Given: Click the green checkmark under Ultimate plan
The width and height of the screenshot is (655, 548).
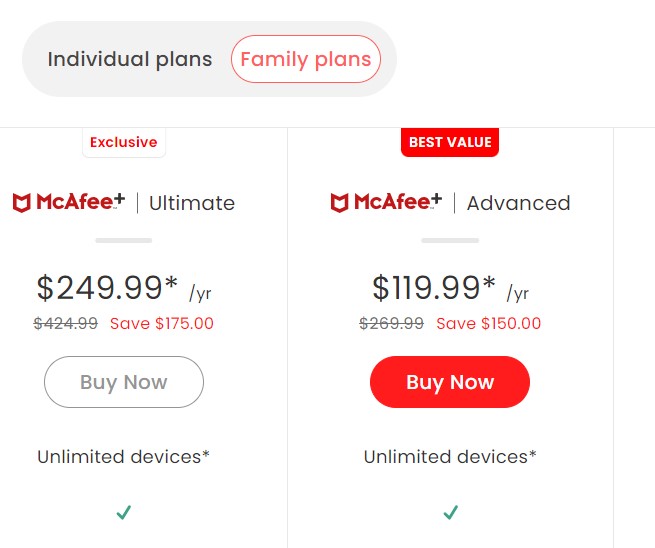Looking at the screenshot, I should click(x=123, y=513).
